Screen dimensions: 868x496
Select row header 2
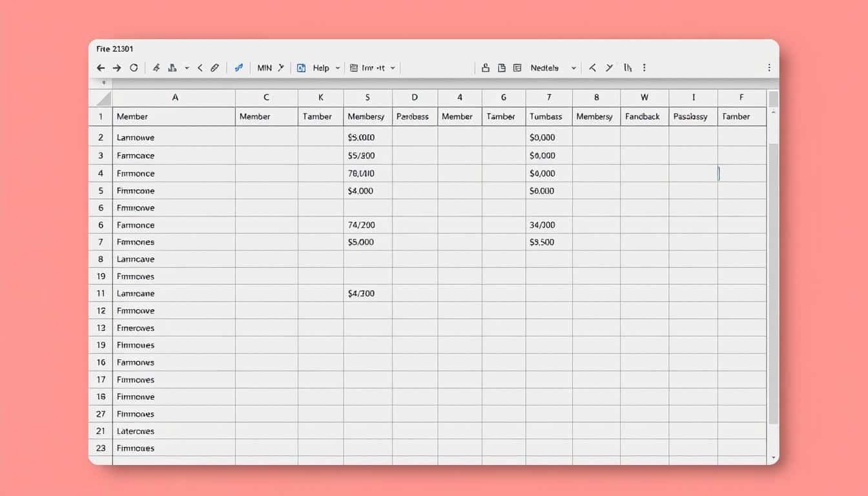click(101, 138)
